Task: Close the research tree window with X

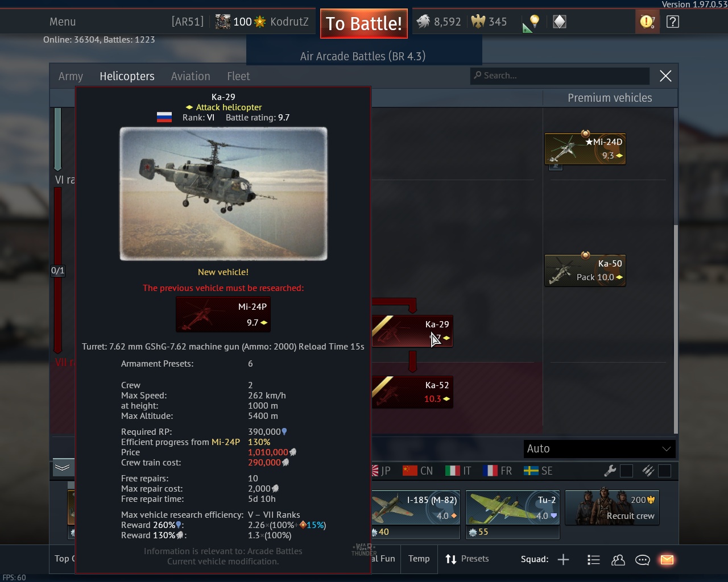Action: 665,76
